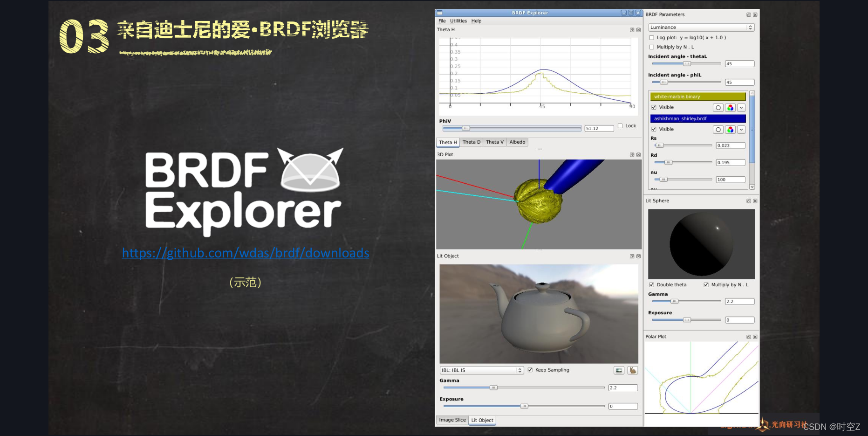Select the Lit Object tab

pos(482,420)
